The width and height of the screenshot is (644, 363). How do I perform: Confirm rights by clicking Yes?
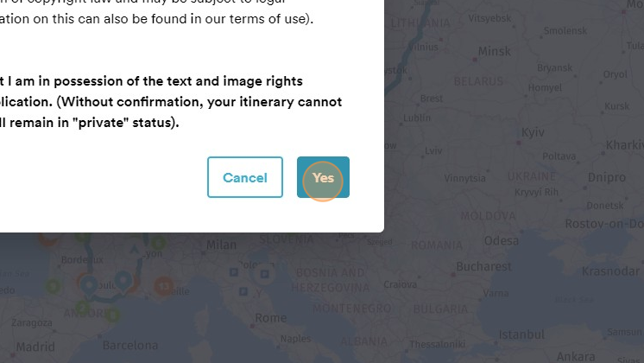click(x=323, y=177)
